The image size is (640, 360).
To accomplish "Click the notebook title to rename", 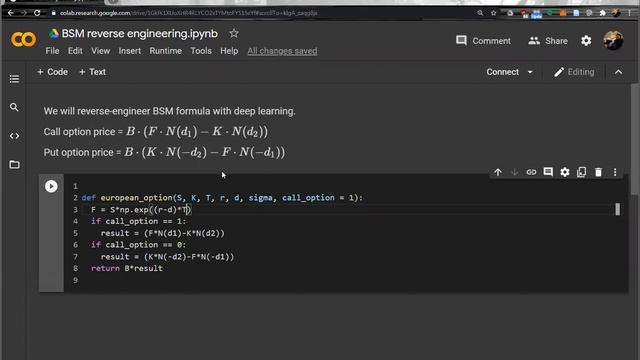I will 140,33.
